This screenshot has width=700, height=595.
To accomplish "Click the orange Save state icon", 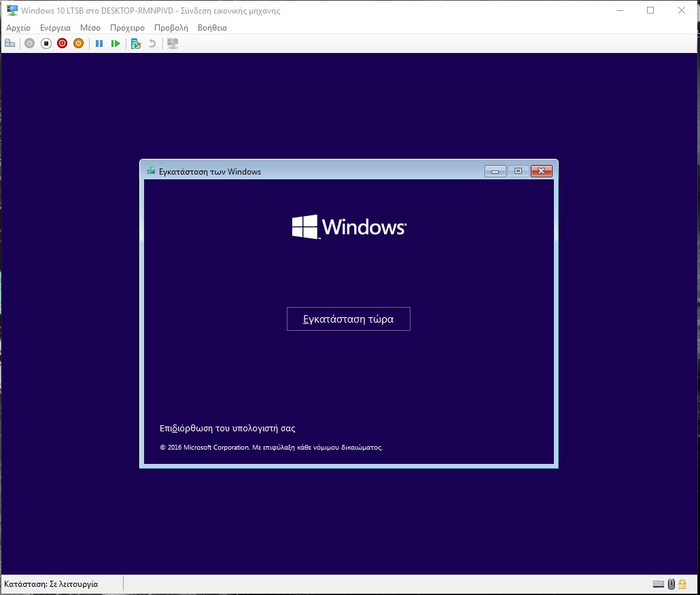I will click(78, 43).
